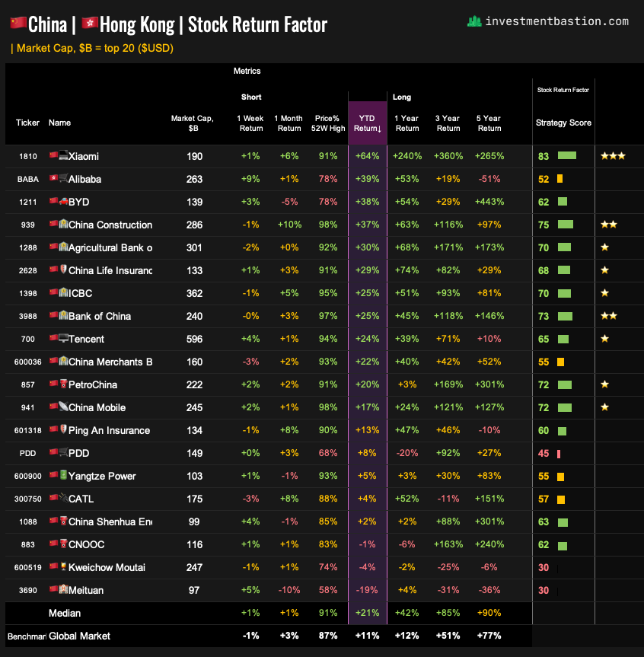
Task: Click the Median row label
Action: tap(65, 613)
